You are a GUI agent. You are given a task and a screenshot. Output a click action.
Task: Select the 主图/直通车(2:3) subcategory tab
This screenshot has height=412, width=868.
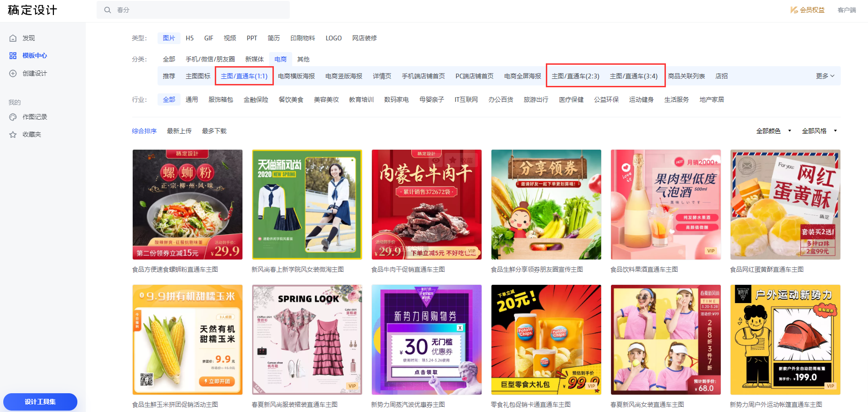tap(575, 76)
